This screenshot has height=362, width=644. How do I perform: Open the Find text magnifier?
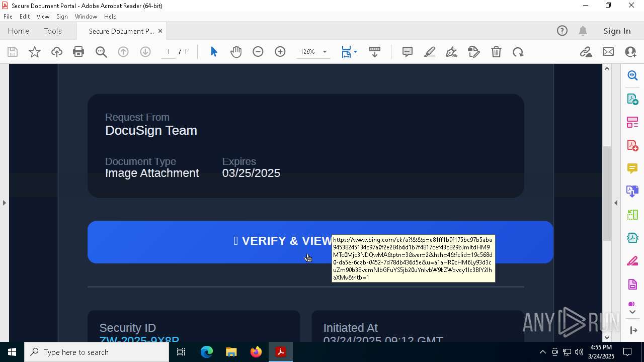point(101,52)
